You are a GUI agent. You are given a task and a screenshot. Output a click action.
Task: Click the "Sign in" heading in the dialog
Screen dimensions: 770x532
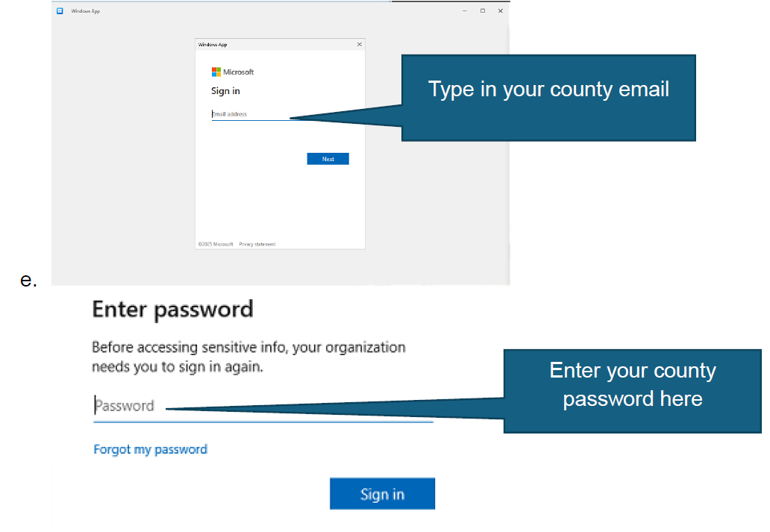[x=225, y=91]
